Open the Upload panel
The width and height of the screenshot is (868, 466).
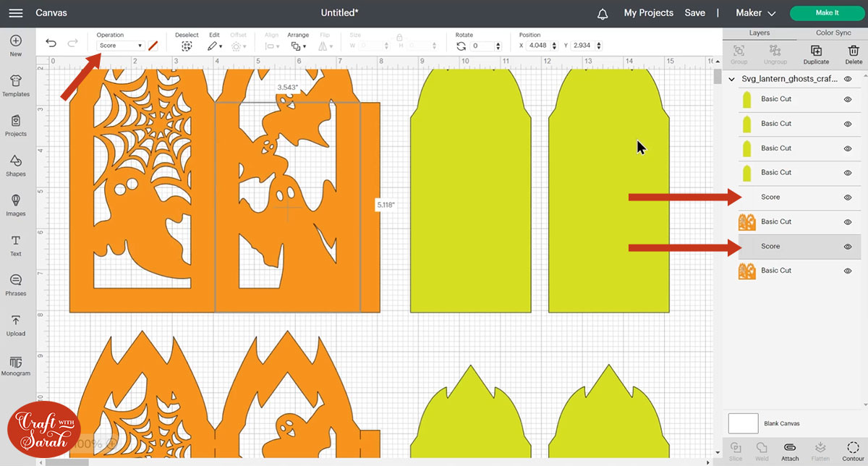pos(15,324)
